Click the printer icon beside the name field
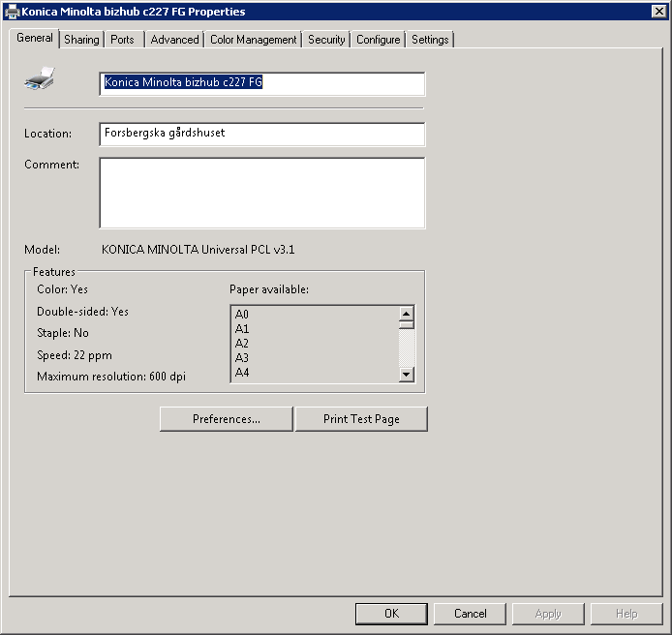This screenshot has width=672, height=635. 40,78
